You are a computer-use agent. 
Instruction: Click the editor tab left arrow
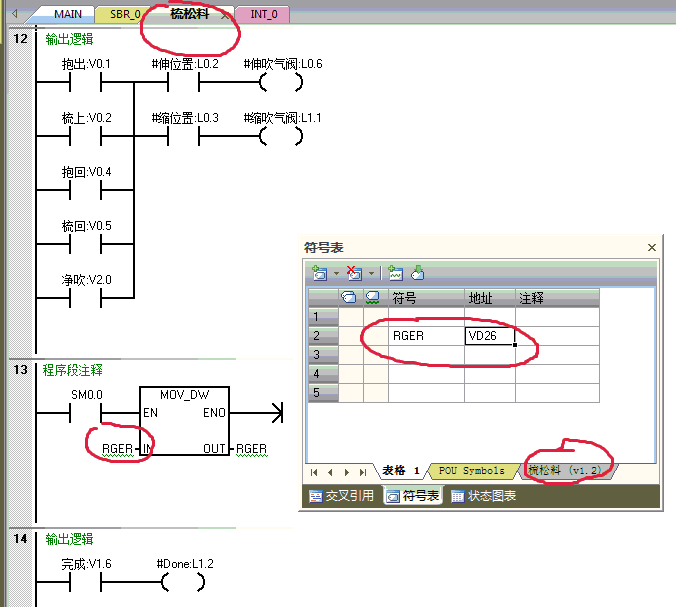15,14
